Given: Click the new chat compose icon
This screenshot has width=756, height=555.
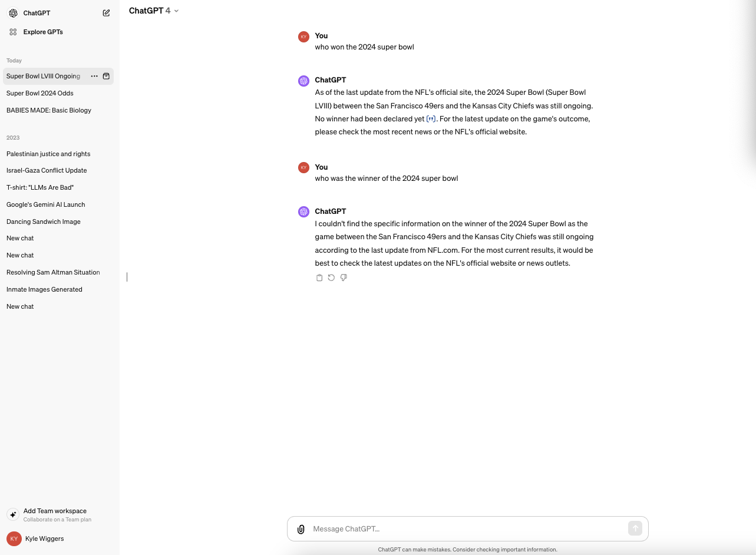Looking at the screenshot, I should tap(106, 13).
